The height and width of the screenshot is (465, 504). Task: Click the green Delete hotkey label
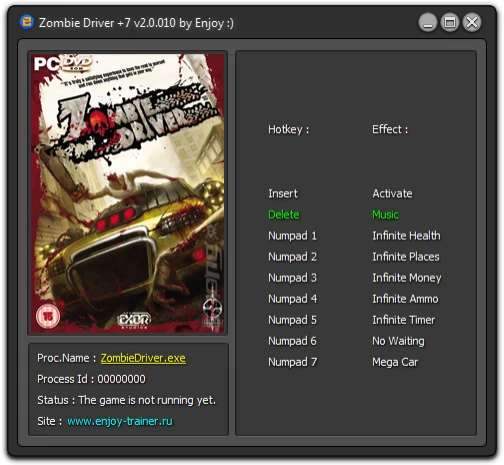pos(284,214)
